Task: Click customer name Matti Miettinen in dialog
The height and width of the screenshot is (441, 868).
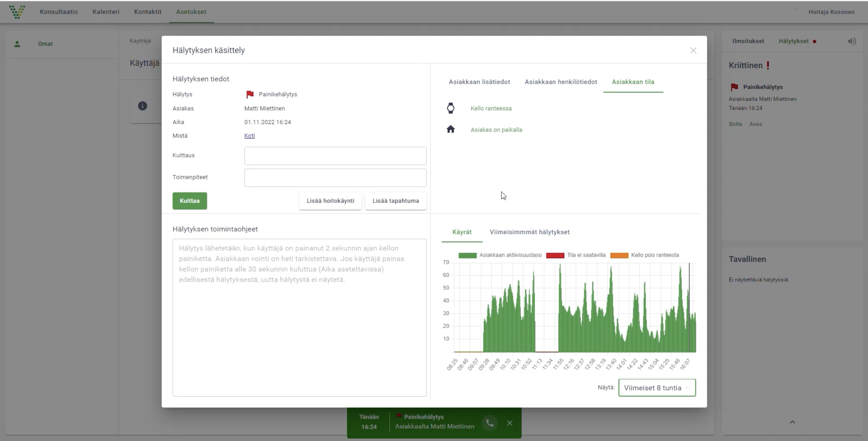Action: [x=264, y=108]
